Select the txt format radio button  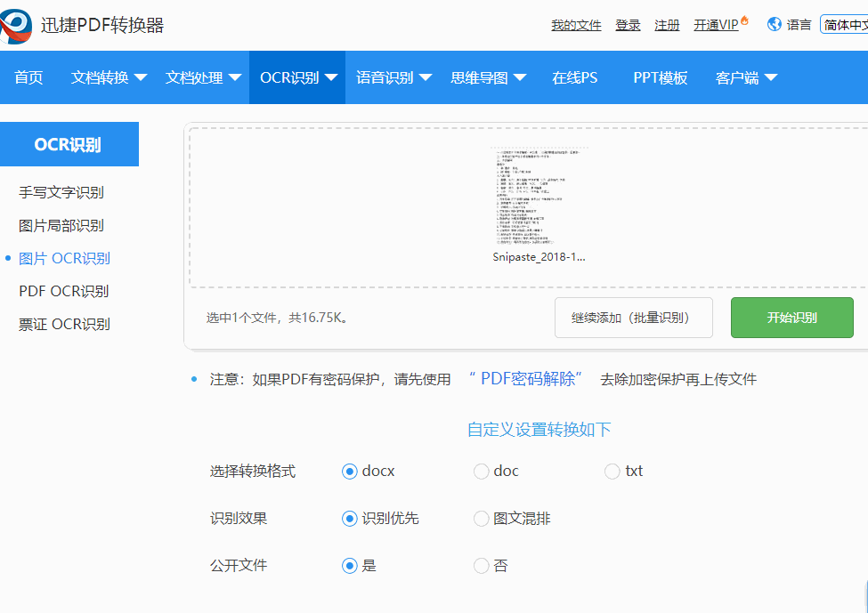[x=612, y=472]
